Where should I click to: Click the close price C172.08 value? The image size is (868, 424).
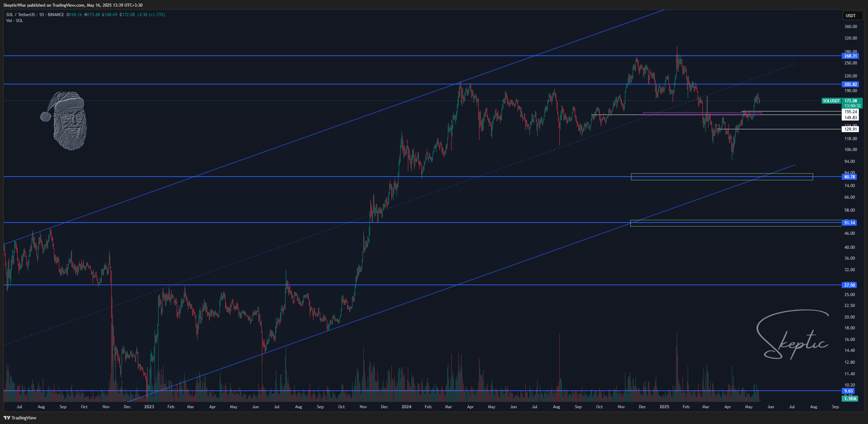point(127,15)
